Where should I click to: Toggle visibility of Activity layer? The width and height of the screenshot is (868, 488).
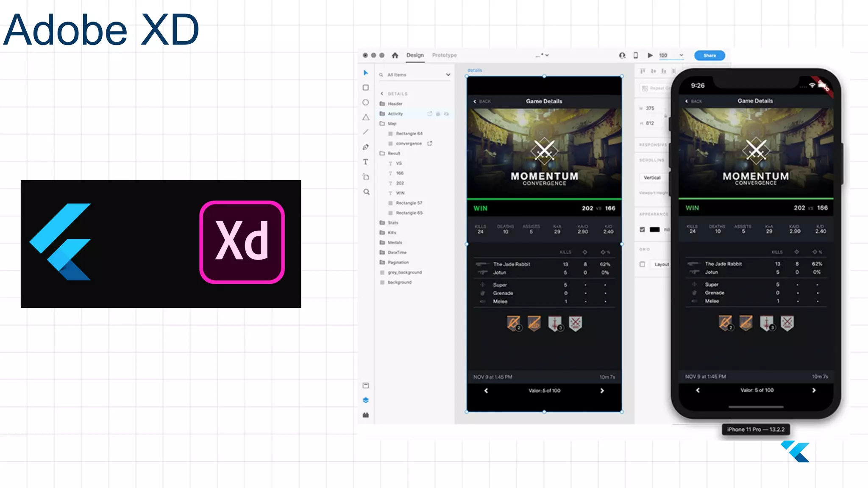point(446,114)
